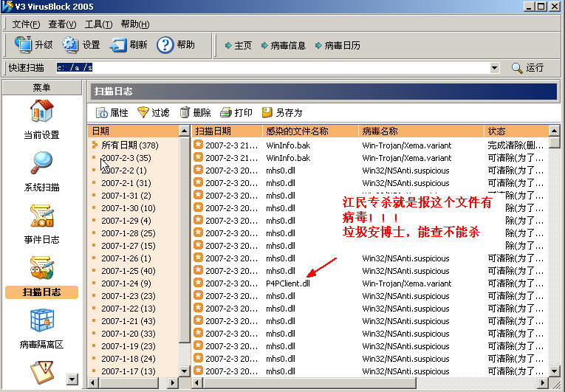Click the sidebar scroll-down arrow button
The width and height of the screenshot is (565, 392).
[x=72, y=379]
